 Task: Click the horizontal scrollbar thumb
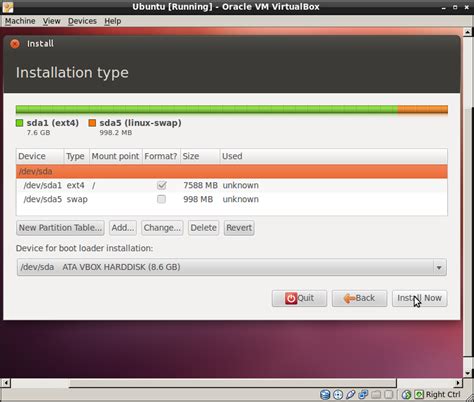pos(233,383)
